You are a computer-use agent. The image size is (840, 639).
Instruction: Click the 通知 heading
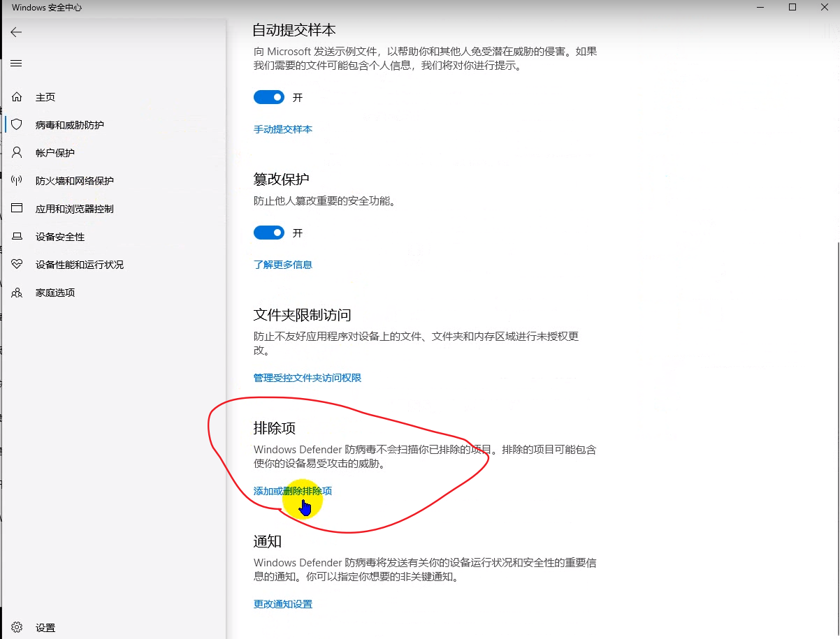point(267,541)
